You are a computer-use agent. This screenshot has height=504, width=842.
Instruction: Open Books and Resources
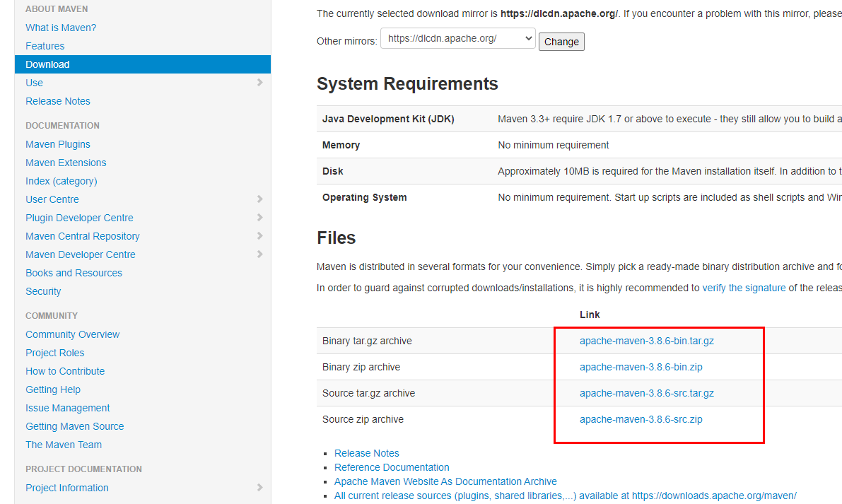[x=74, y=273]
